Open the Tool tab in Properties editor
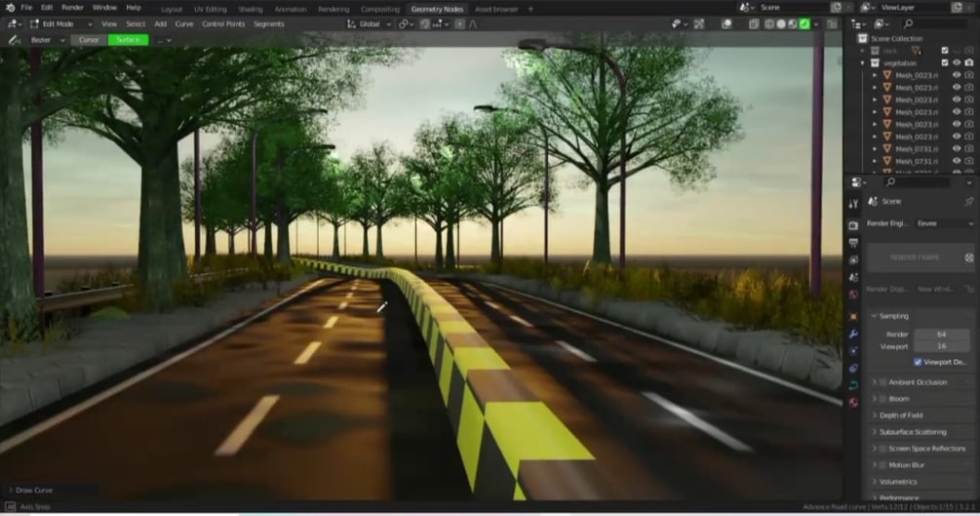 pos(853,204)
